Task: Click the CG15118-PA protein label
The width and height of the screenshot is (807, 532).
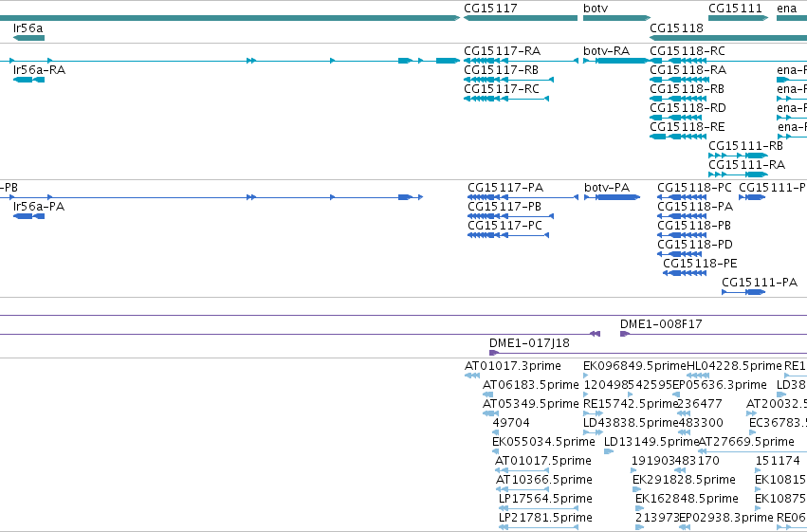Action: coord(695,207)
